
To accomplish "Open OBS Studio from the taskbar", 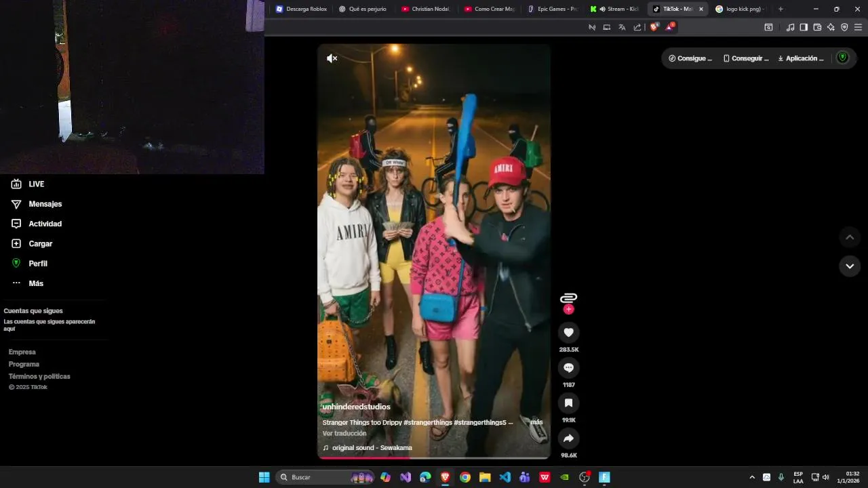I will (585, 477).
